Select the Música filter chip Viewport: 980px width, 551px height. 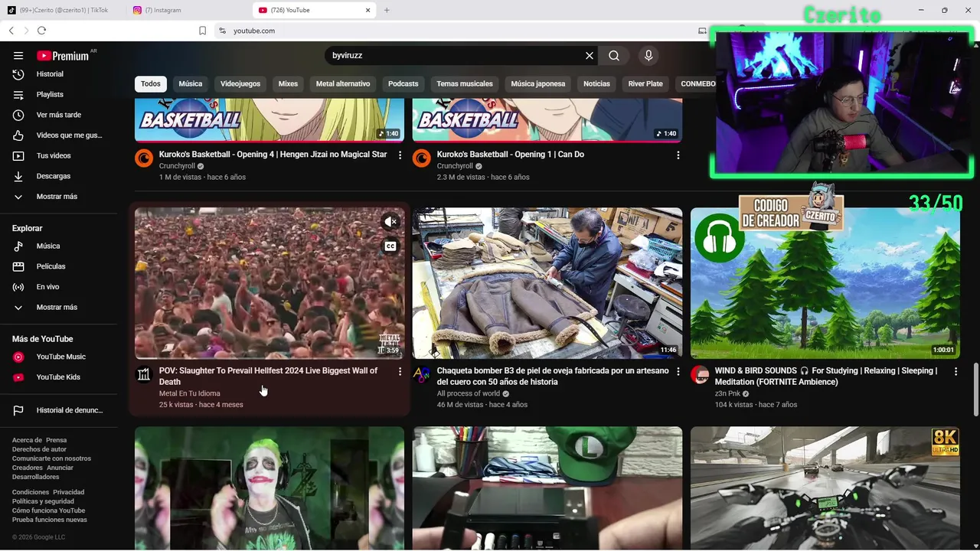[191, 84]
